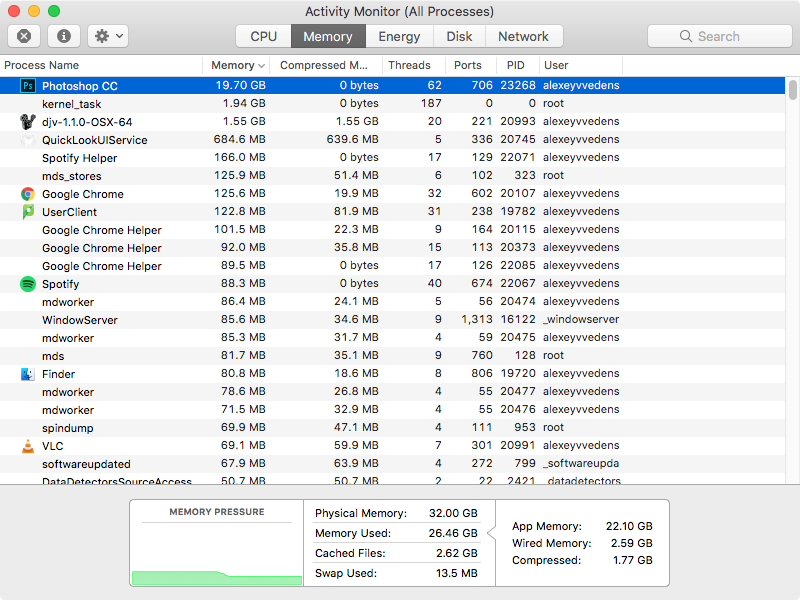The height and width of the screenshot is (600, 800).
Task: Click the magnifier icon in Search
Action: click(686, 36)
